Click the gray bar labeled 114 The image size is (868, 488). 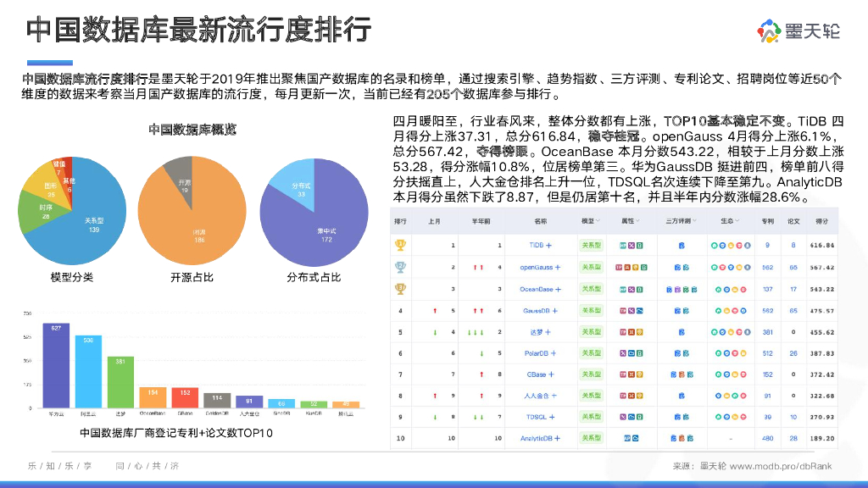click(x=217, y=401)
